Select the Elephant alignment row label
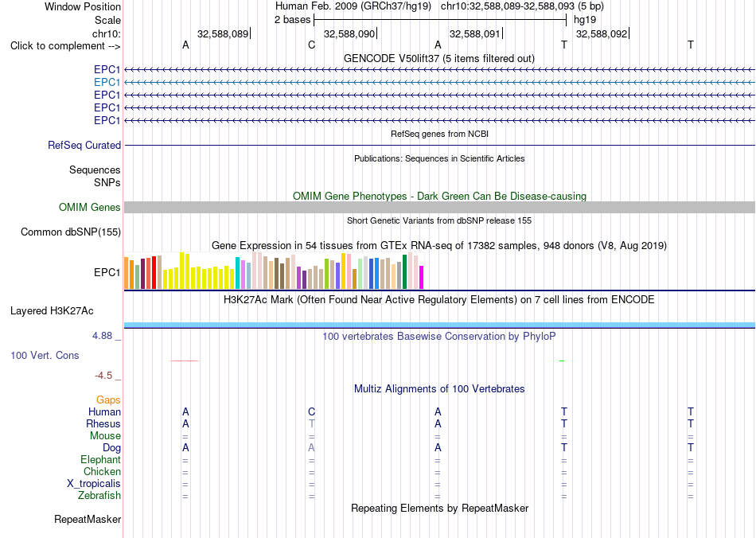 coord(100,460)
